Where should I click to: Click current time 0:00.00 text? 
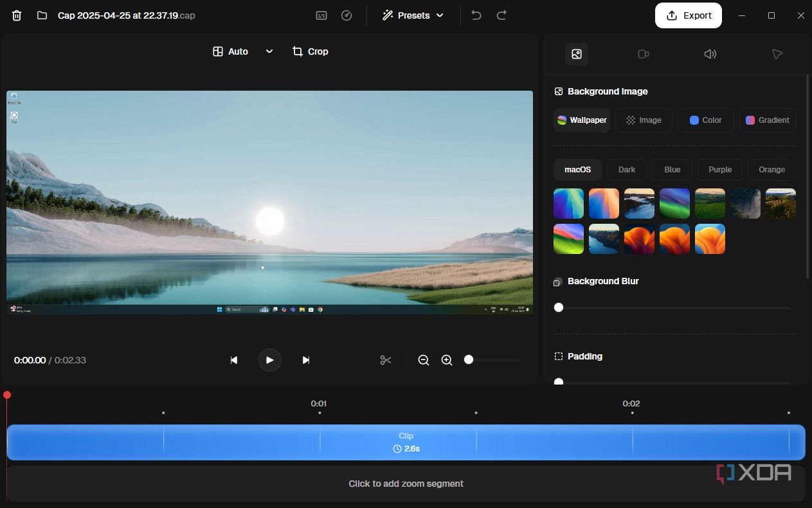30,360
